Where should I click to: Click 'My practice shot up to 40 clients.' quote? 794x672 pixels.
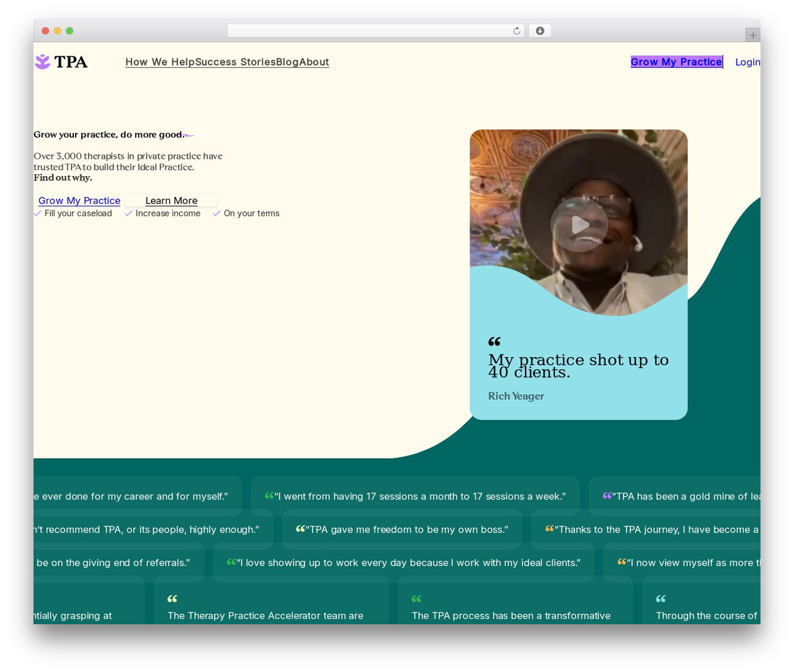pos(578,366)
